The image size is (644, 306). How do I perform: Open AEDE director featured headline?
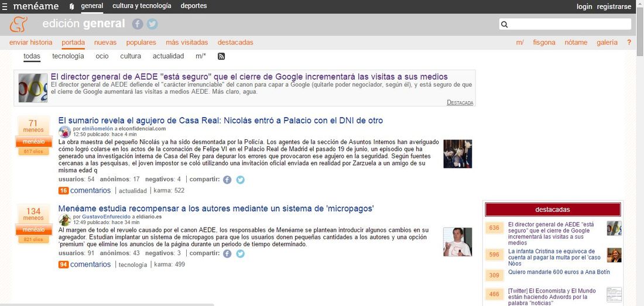(x=249, y=77)
